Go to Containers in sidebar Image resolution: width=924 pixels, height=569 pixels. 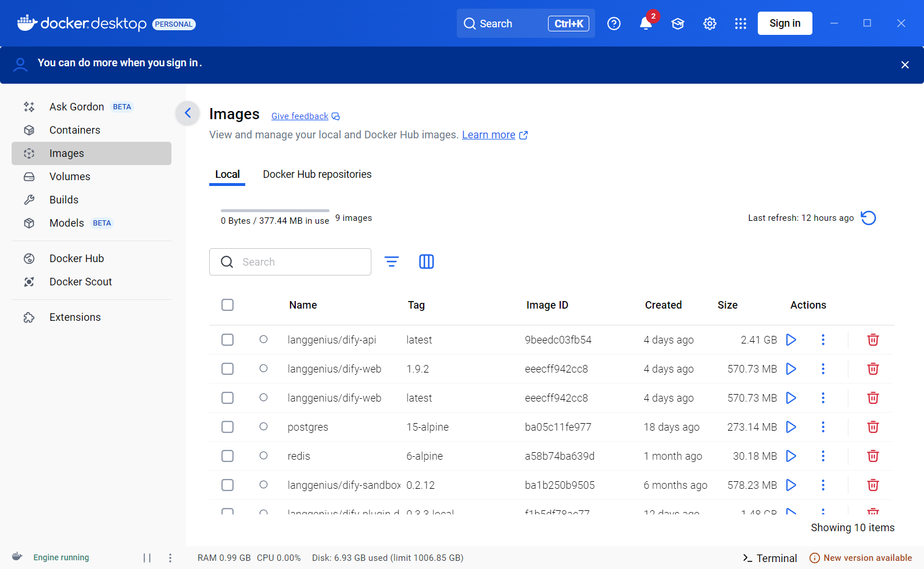pyautogui.click(x=91, y=130)
